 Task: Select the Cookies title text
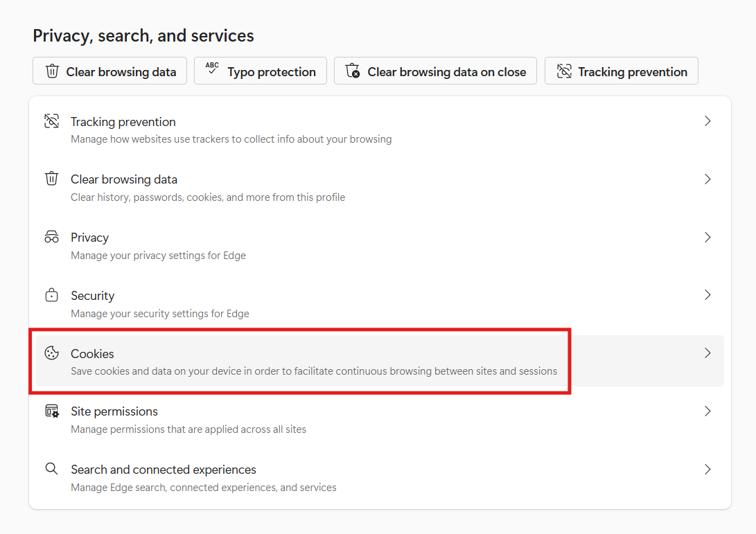point(92,354)
